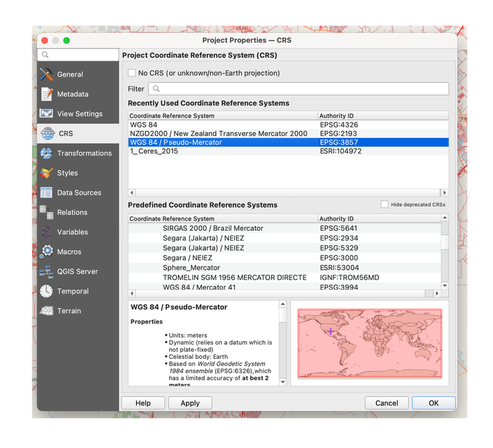Click recent list scroll left arrow
Screen dimensions: 493x448
coord(132,192)
